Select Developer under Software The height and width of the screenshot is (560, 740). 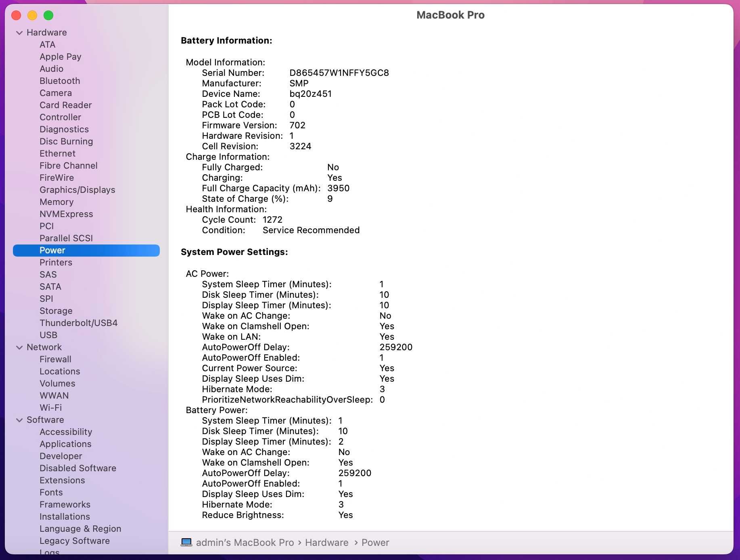(61, 456)
